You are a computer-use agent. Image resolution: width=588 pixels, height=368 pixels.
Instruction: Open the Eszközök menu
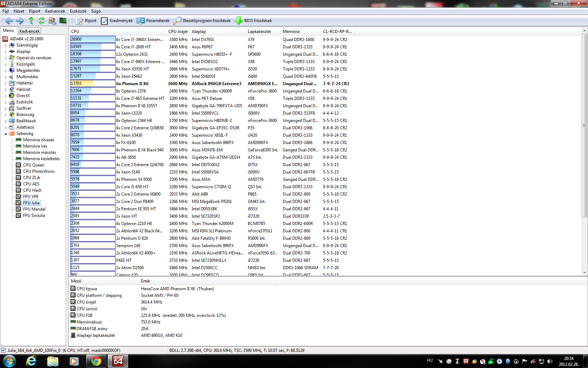point(78,11)
